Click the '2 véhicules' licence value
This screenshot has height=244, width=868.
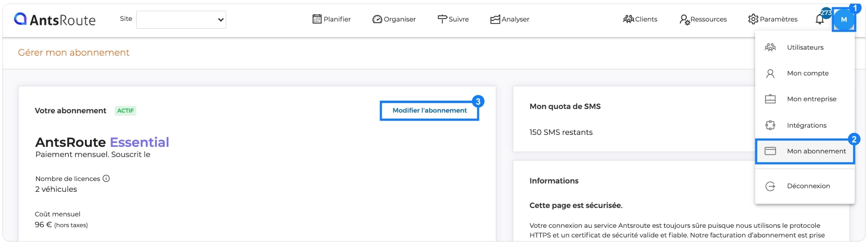click(56, 189)
